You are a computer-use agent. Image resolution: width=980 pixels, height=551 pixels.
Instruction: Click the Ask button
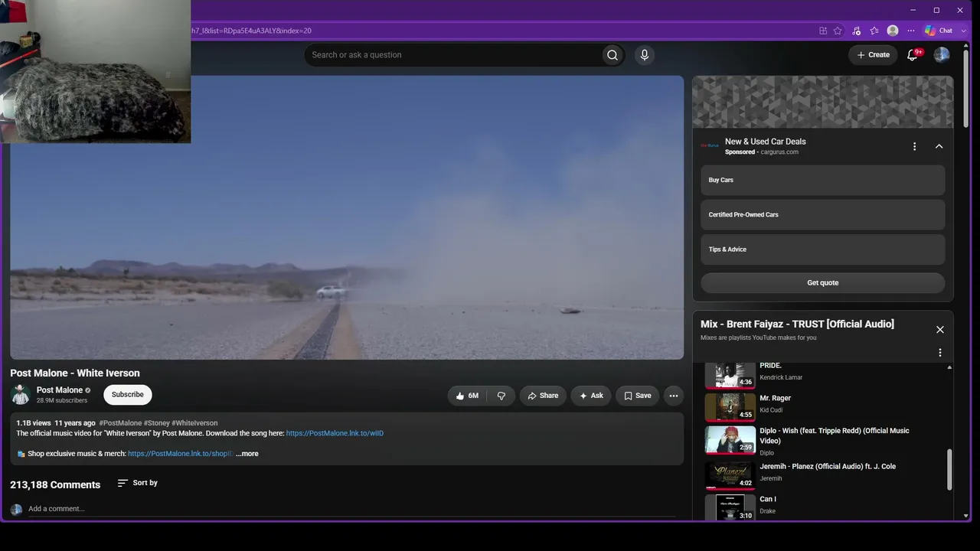[x=591, y=396]
